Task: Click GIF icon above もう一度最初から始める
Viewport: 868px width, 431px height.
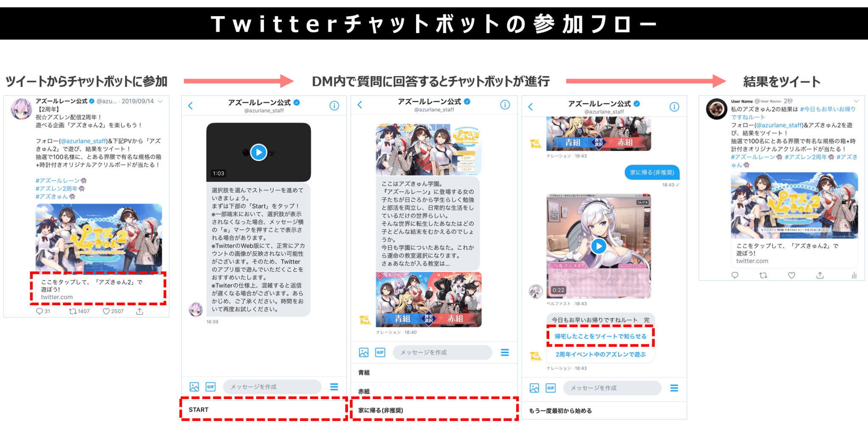Action: [551, 388]
